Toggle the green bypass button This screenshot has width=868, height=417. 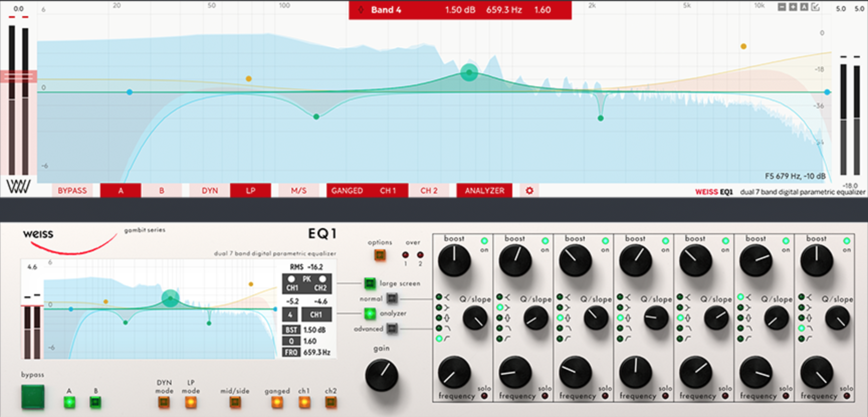[33, 397]
